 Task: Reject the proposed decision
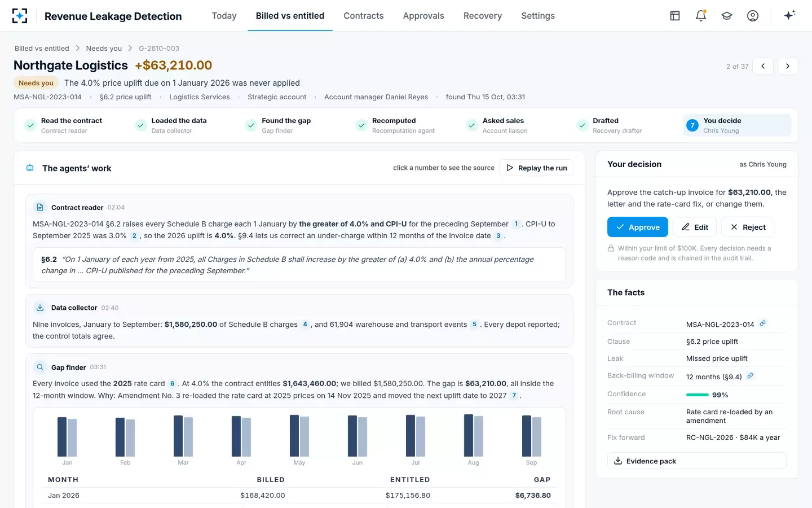point(748,227)
